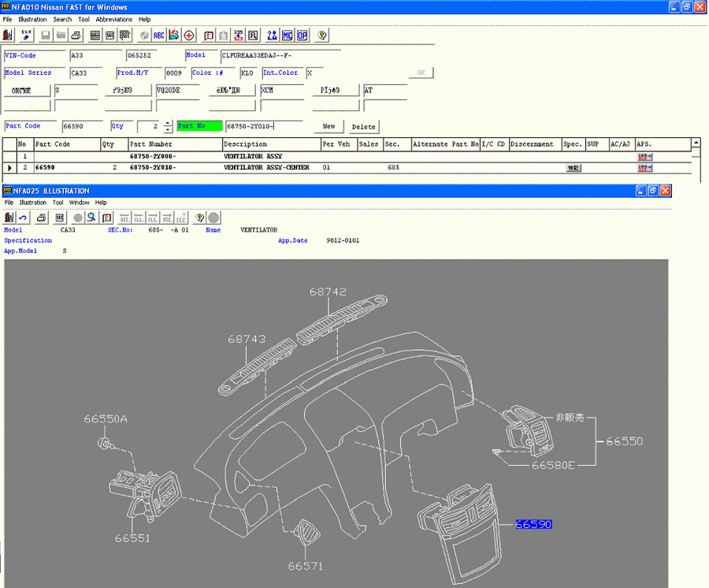
Task: Open the Window menu in ILLUSTRATION window
Action: pyautogui.click(x=79, y=203)
